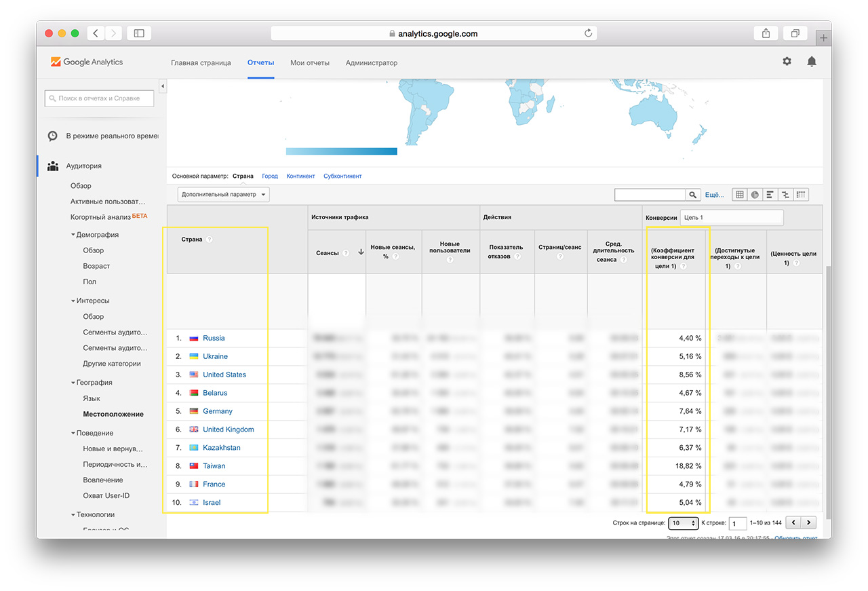The height and width of the screenshot is (591, 868).
Task: Click the notifications bell icon
Action: (x=812, y=62)
